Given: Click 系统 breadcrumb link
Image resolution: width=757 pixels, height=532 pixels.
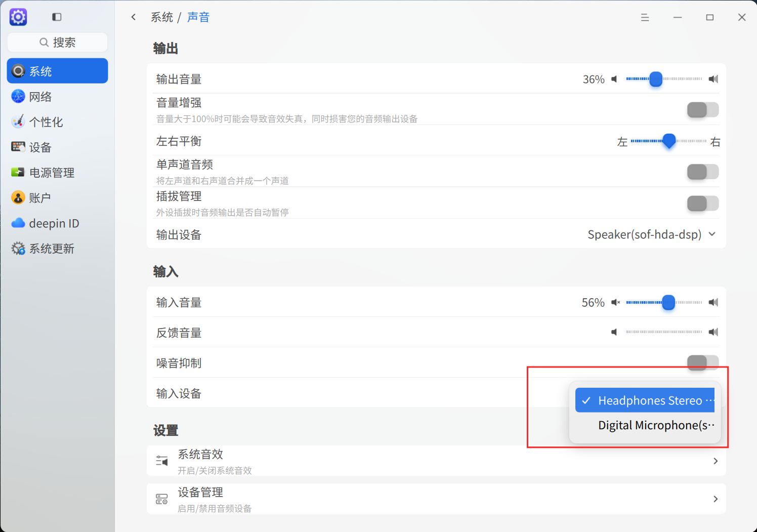Looking at the screenshot, I should 162,17.
